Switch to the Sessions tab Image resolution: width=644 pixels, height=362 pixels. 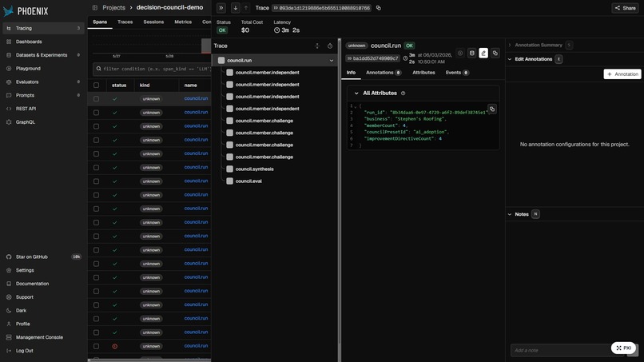coord(153,22)
